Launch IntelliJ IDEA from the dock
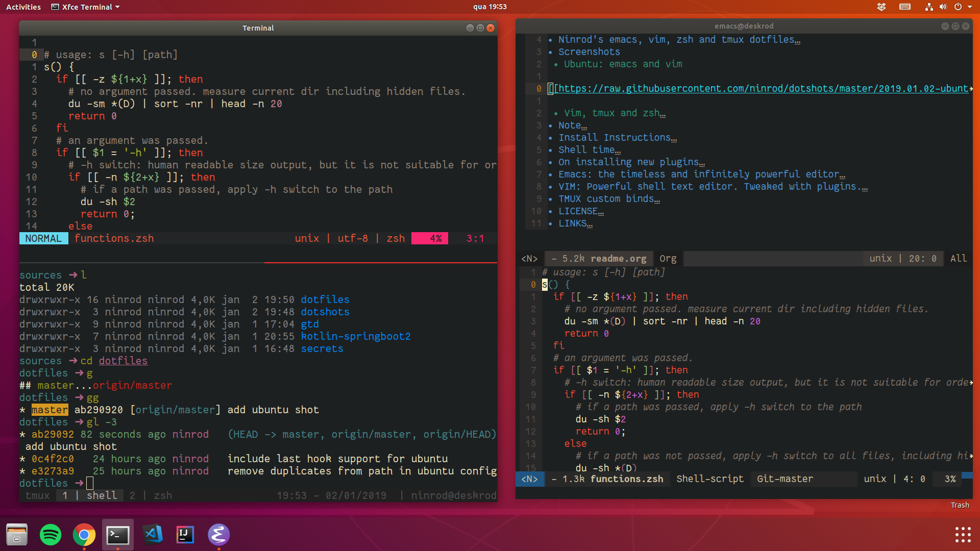Image resolution: width=980 pixels, height=551 pixels. click(185, 535)
